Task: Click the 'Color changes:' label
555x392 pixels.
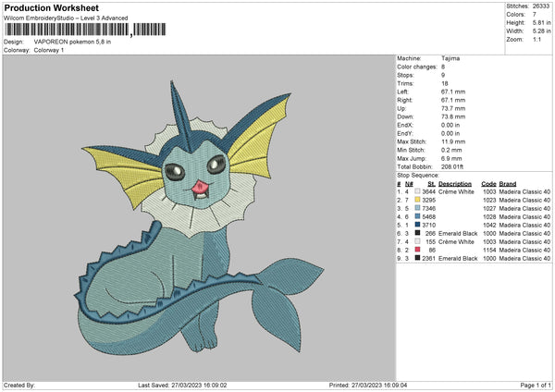Action: coord(417,67)
